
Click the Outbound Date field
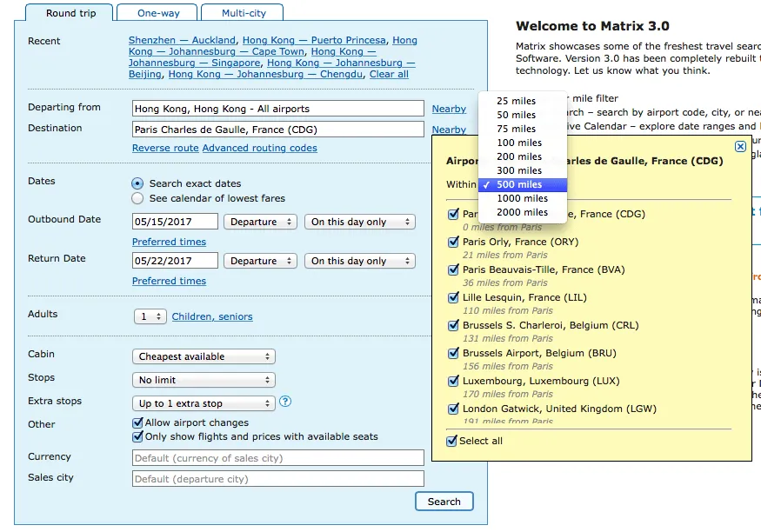pyautogui.click(x=175, y=222)
